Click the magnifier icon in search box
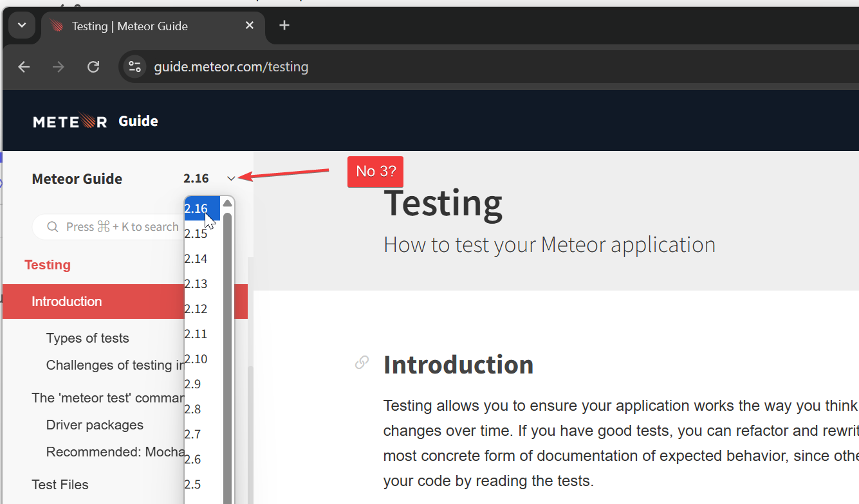The width and height of the screenshot is (859, 504). pyautogui.click(x=53, y=227)
